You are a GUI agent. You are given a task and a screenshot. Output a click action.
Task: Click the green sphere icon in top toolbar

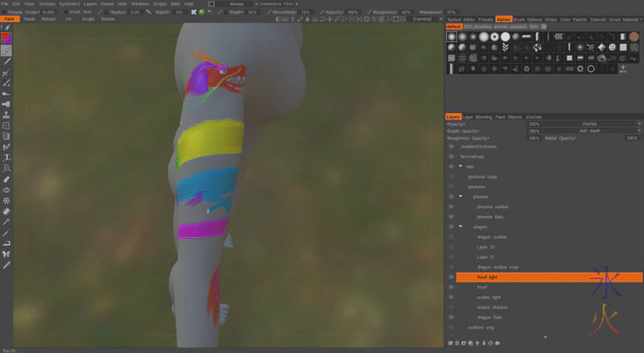coord(200,12)
